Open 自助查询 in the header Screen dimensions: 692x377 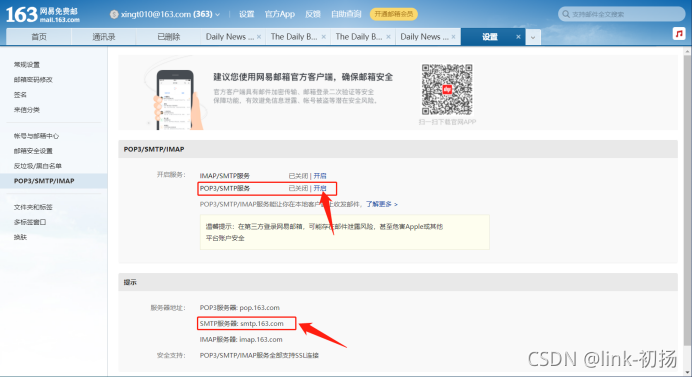pyautogui.click(x=346, y=14)
